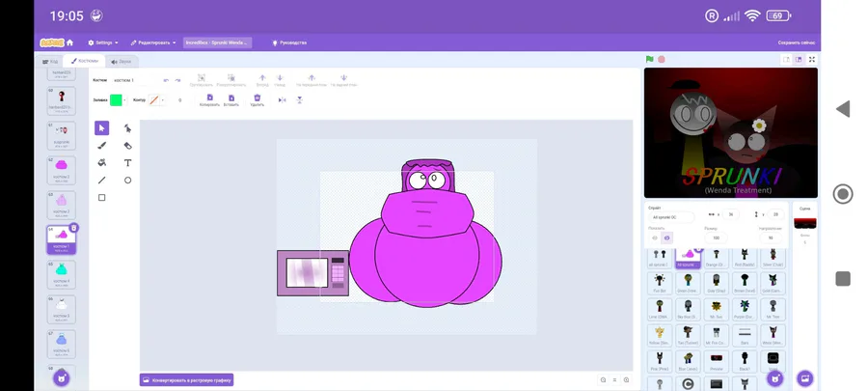Flip the selection horizontally
The height and width of the screenshot is (391, 868).
pyautogui.click(x=283, y=100)
